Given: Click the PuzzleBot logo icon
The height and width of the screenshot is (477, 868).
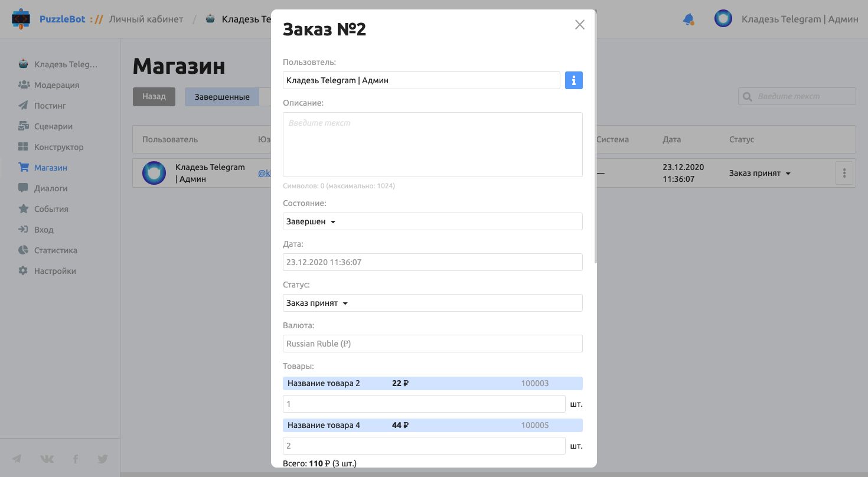Looking at the screenshot, I should coord(21,19).
